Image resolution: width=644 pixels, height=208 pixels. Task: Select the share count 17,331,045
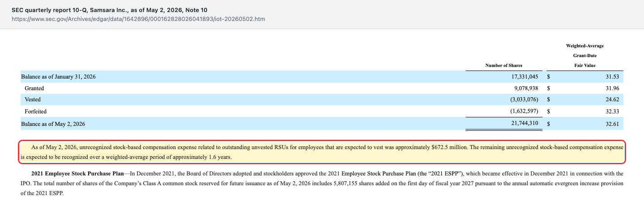[x=525, y=77]
